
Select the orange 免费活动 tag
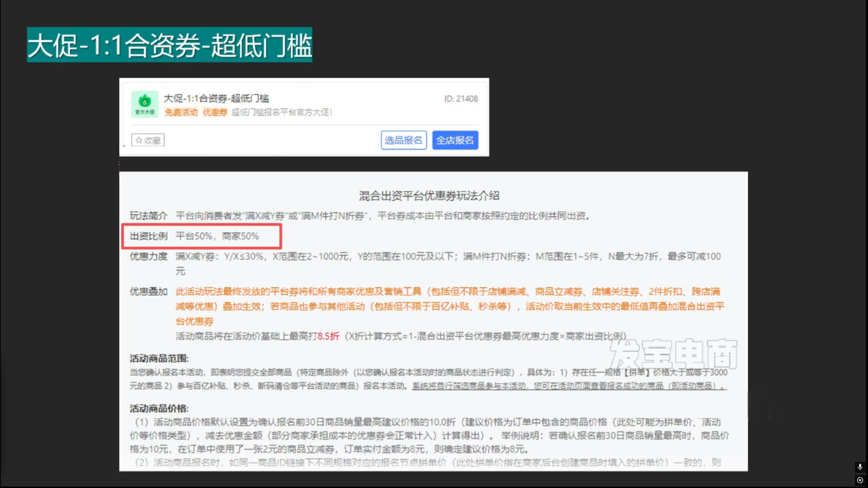click(181, 112)
